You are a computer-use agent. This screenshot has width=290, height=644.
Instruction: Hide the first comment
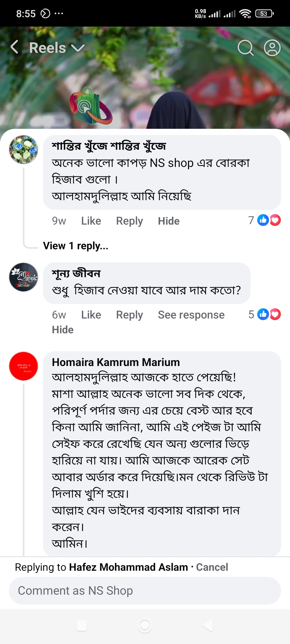(169, 221)
